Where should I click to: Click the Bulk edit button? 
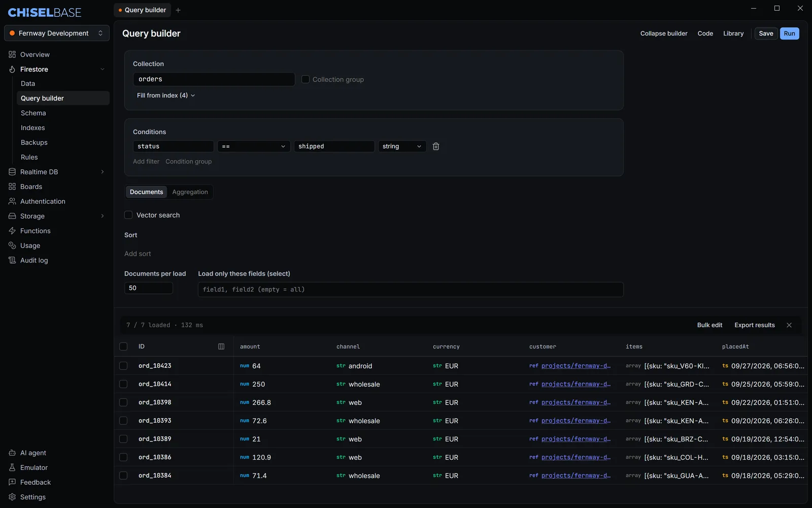[709, 325]
